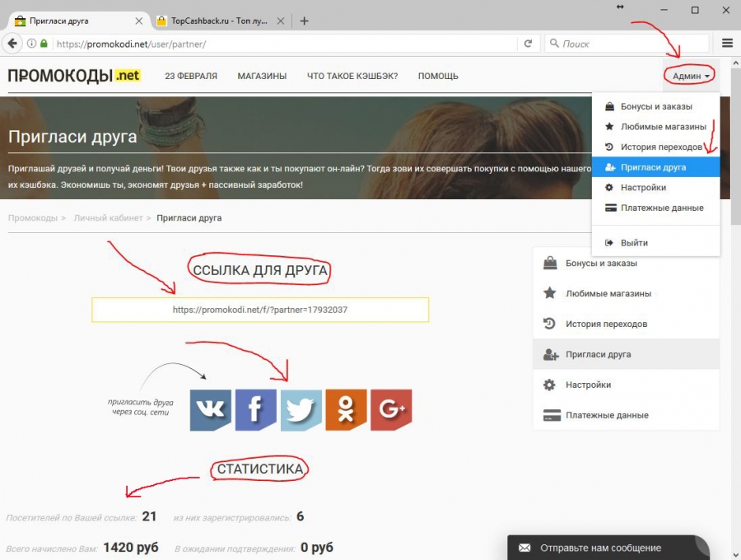741x560 pixels.
Task: Click sidebar gear icon for 'Настройки'
Action: [550, 385]
